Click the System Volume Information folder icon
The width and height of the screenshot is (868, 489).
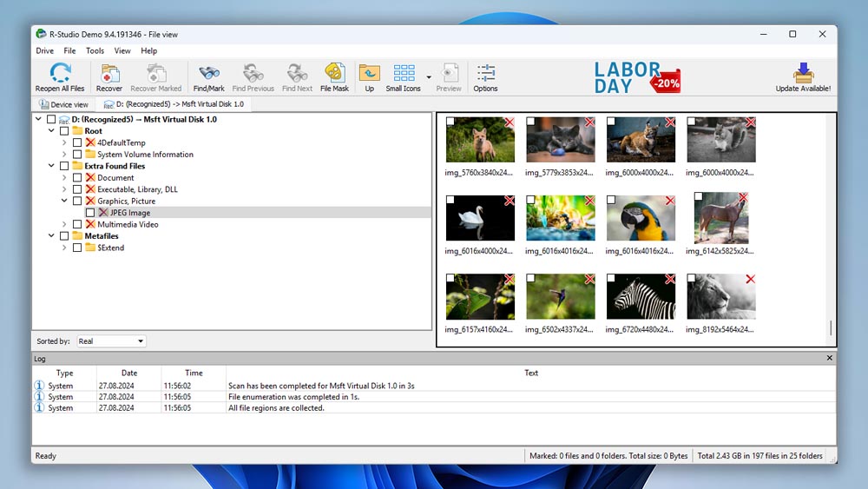click(90, 154)
